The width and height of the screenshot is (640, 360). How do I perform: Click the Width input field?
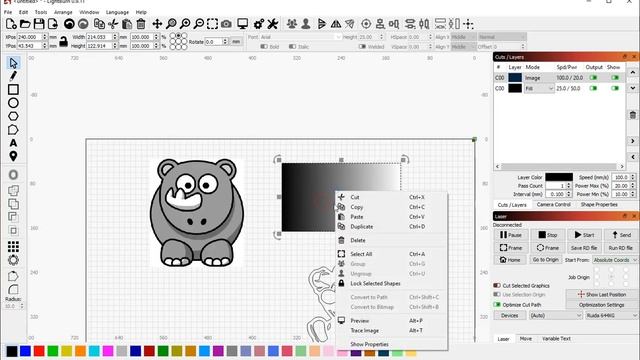click(99, 37)
